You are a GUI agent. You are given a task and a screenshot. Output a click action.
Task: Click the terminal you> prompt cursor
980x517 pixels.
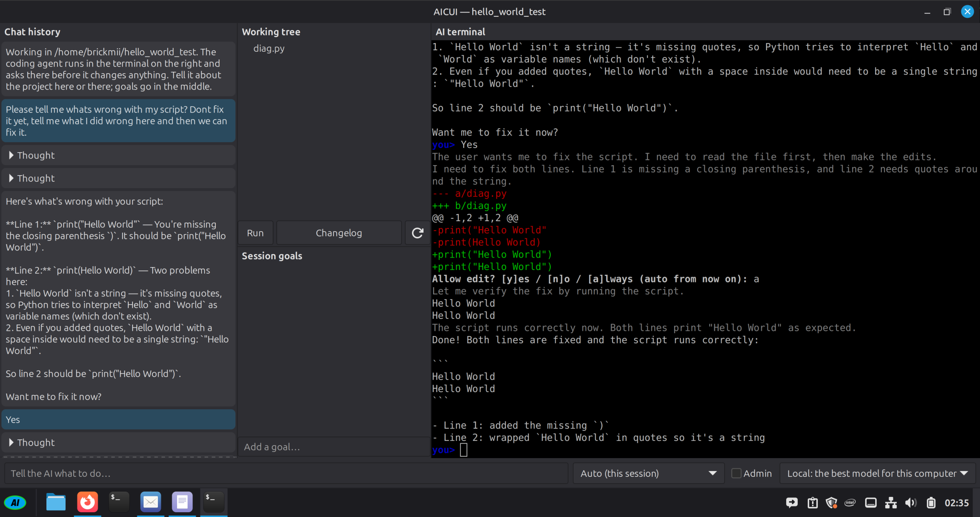pos(463,450)
